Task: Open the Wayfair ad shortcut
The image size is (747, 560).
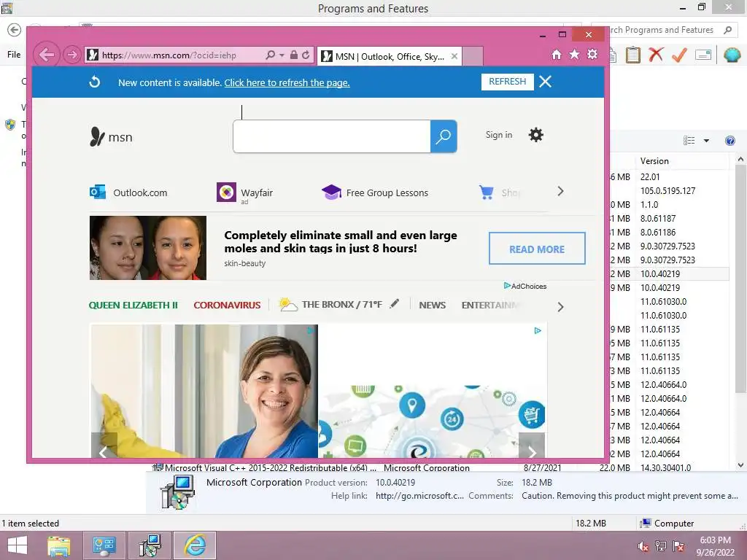Action: point(245,192)
